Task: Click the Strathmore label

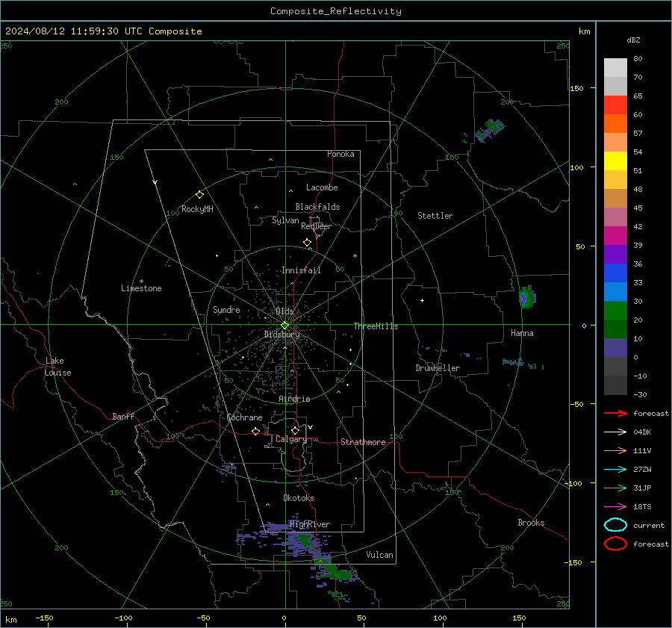Action: click(x=363, y=442)
